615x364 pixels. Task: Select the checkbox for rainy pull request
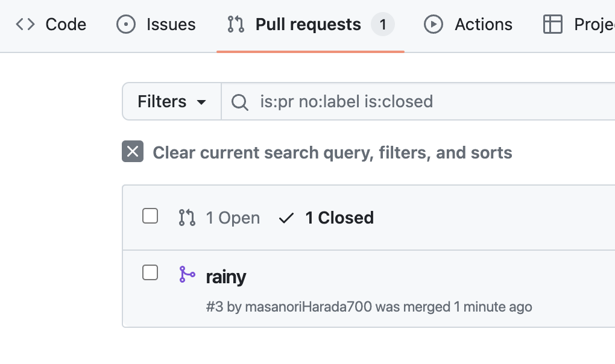(150, 273)
